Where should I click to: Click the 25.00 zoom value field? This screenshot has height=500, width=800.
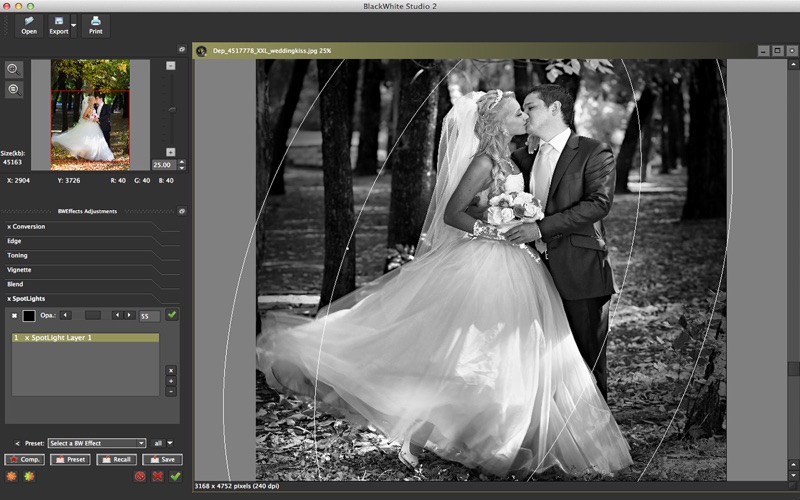tap(164, 165)
